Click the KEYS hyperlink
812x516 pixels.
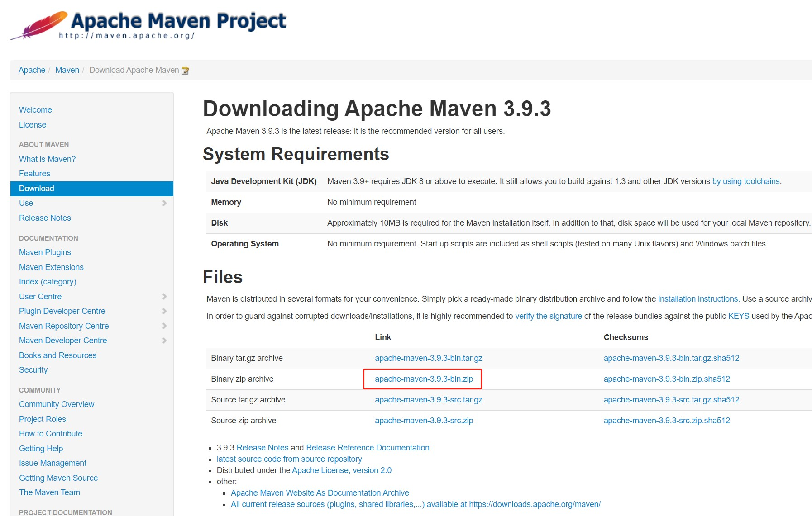pyautogui.click(x=740, y=316)
